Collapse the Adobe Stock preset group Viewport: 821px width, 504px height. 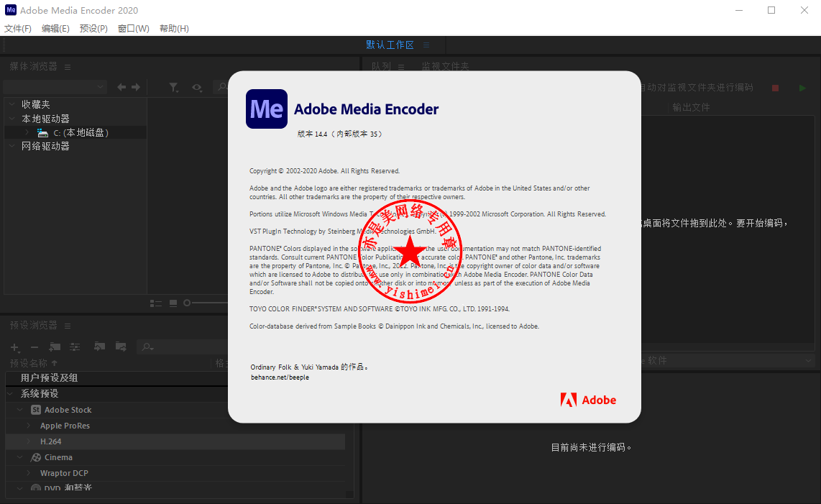click(x=20, y=410)
